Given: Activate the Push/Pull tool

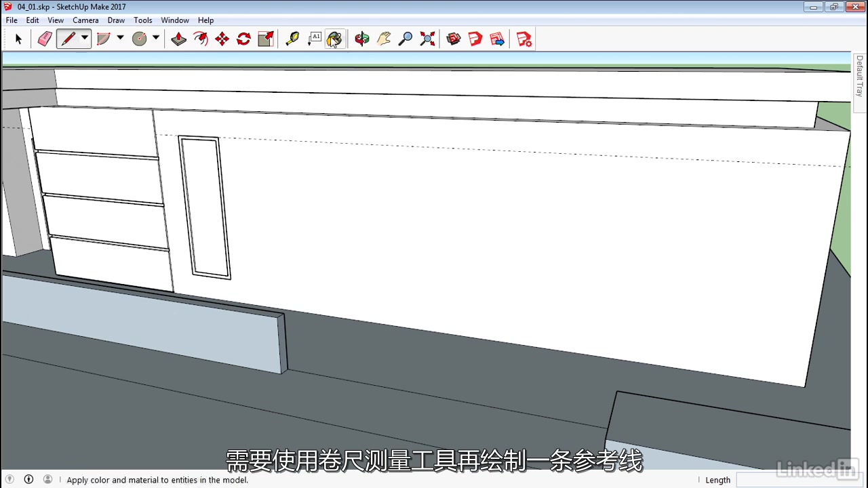Looking at the screenshot, I should click(178, 39).
